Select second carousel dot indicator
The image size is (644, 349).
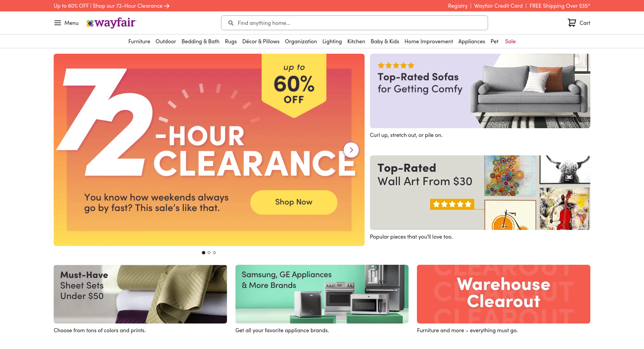pyautogui.click(x=209, y=253)
